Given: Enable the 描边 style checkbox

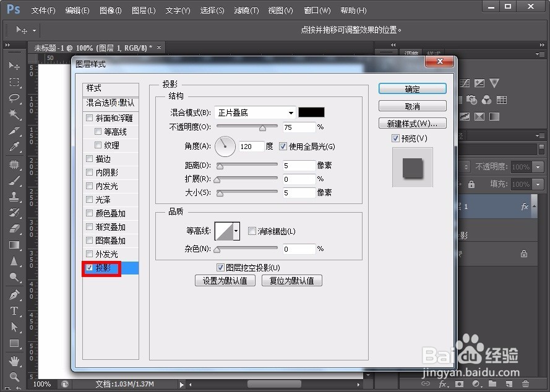Looking at the screenshot, I should (x=90, y=159).
